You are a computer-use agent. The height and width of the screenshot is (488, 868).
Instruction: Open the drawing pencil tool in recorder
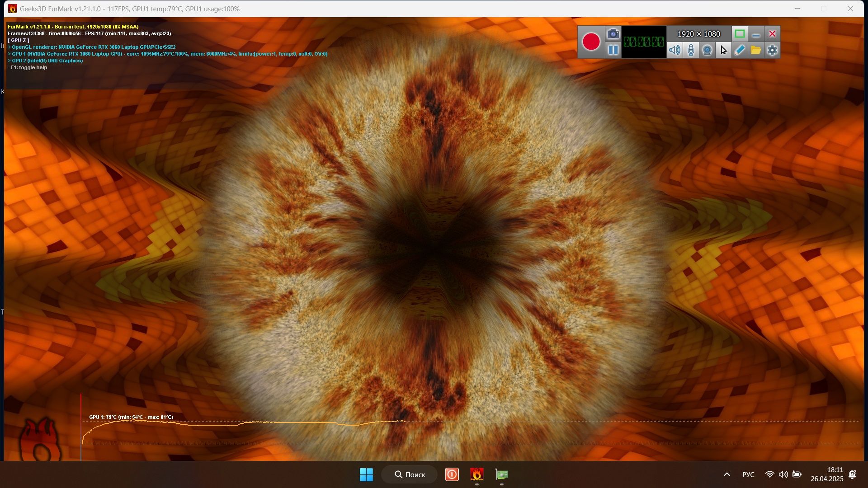tap(740, 50)
